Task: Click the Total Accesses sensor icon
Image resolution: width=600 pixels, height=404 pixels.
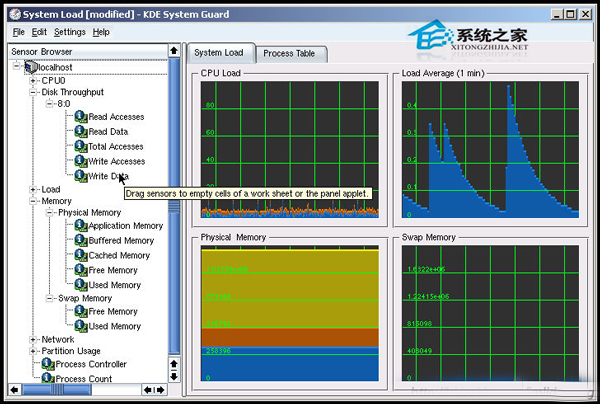Action: click(x=81, y=147)
